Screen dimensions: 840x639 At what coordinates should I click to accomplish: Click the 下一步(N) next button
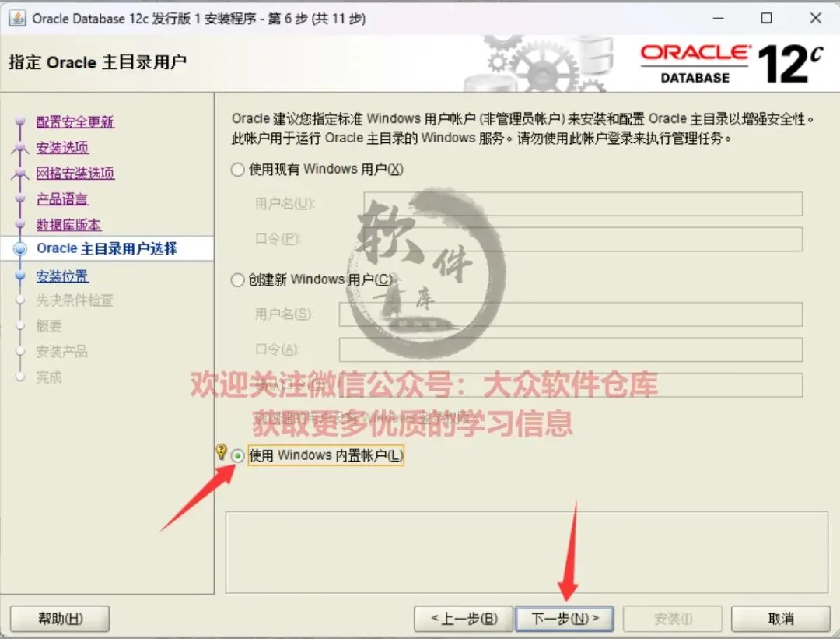pos(565,620)
